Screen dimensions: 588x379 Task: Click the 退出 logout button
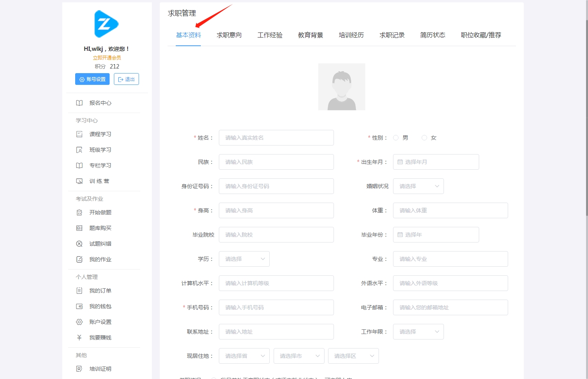coord(126,79)
